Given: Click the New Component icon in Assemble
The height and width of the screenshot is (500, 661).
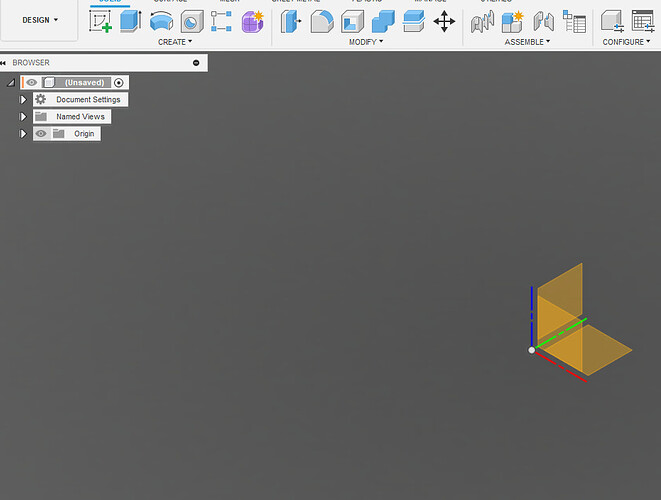Looking at the screenshot, I should click(x=513, y=21).
